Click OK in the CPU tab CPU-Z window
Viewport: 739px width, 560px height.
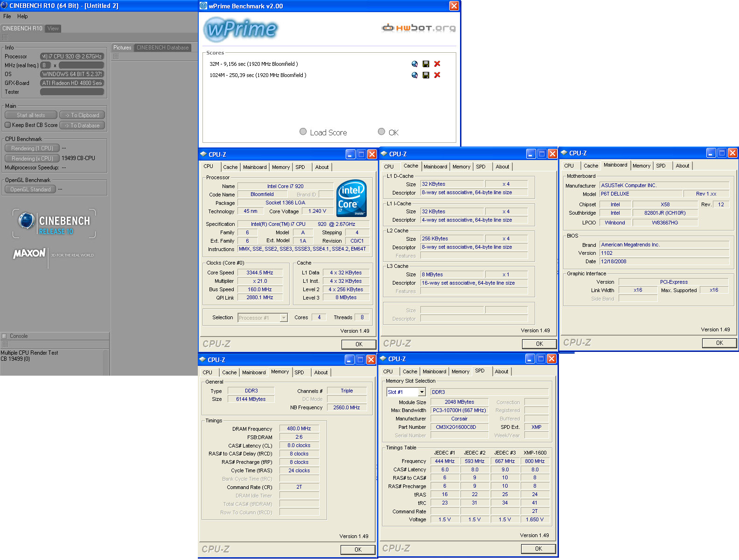point(358,344)
